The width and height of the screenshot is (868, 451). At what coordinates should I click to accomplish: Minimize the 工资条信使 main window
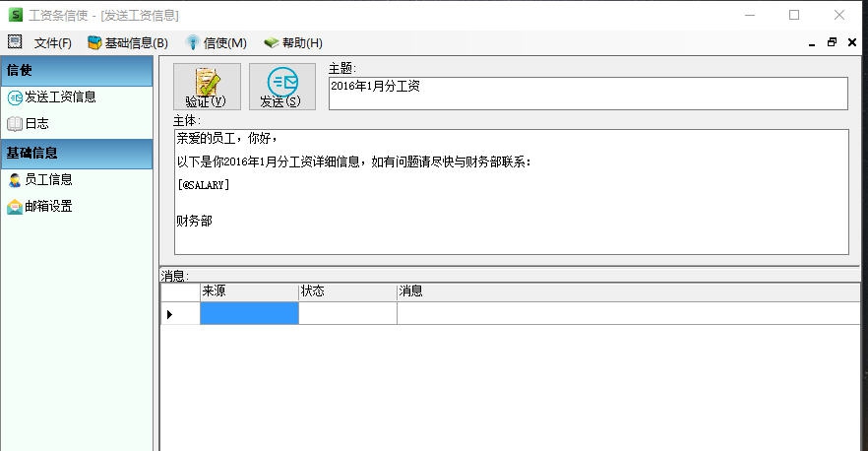(x=750, y=15)
